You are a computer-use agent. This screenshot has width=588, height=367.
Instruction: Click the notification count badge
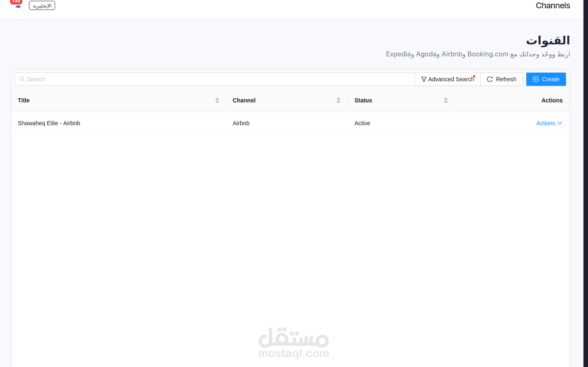16,2
